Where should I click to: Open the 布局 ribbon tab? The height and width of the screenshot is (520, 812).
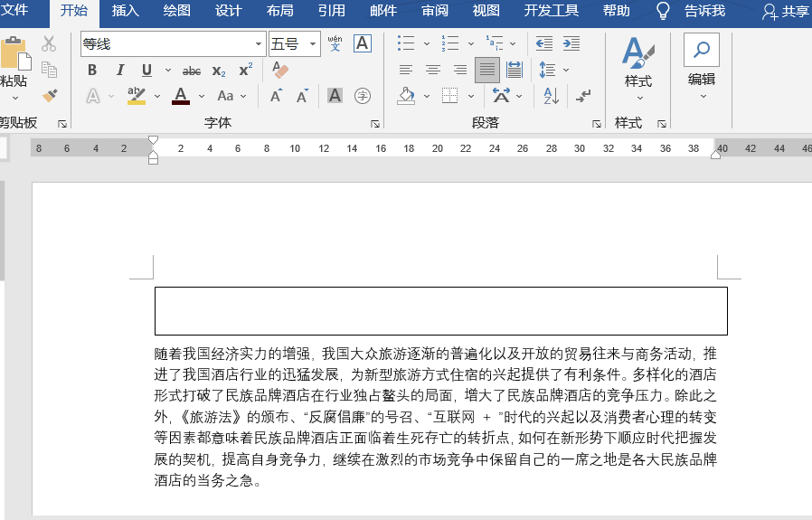pyautogui.click(x=280, y=11)
